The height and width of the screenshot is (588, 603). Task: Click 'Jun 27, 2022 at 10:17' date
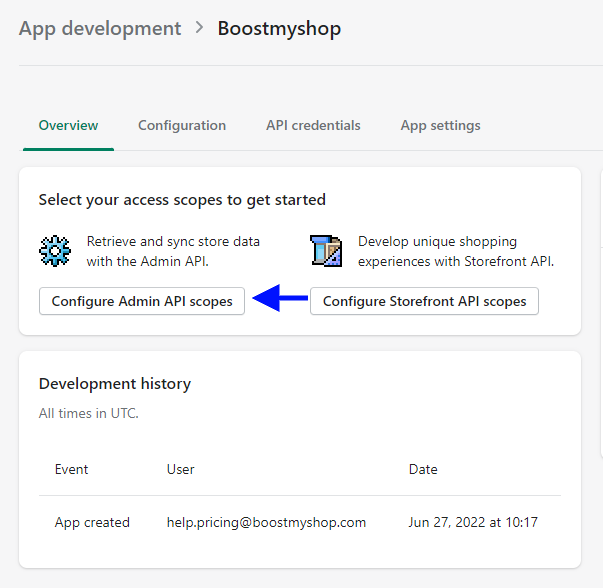tap(473, 522)
